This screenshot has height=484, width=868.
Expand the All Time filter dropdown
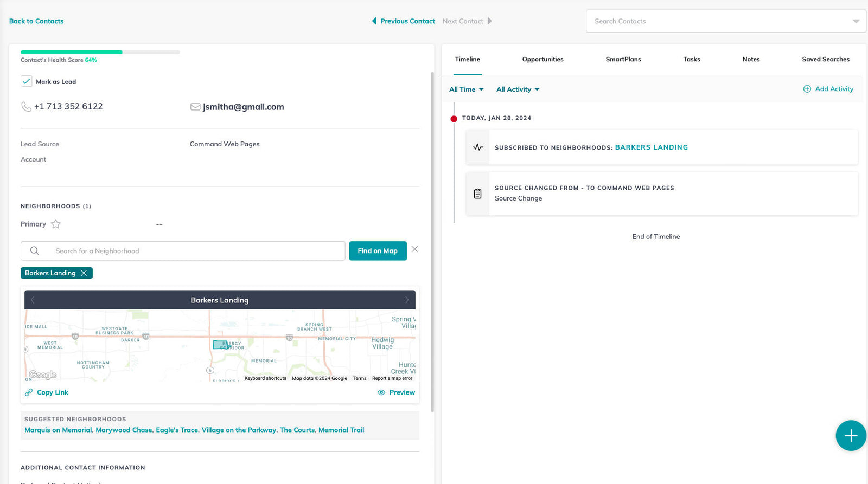(x=466, y=89)
